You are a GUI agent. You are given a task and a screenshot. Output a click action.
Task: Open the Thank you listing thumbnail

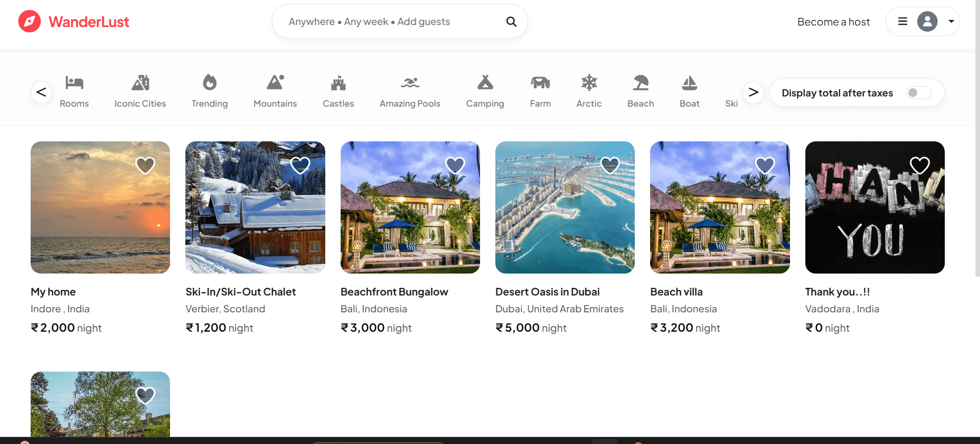coord(875,207)
